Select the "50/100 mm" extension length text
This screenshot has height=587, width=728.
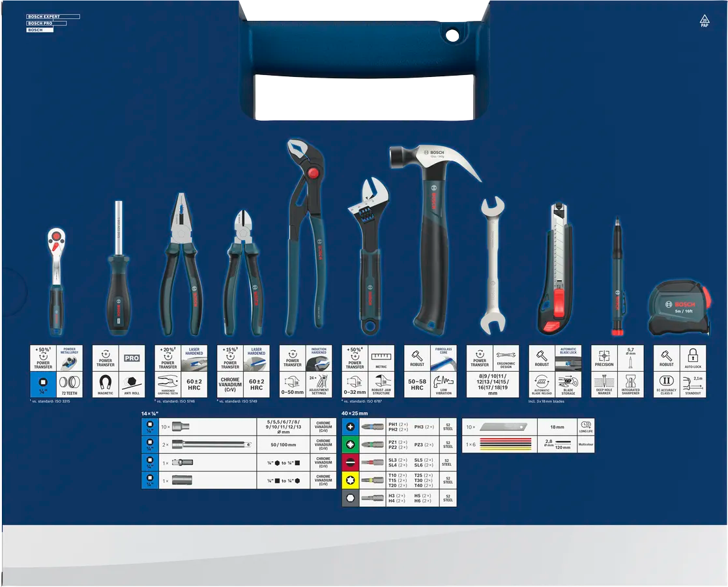click(x=284, y=445)
